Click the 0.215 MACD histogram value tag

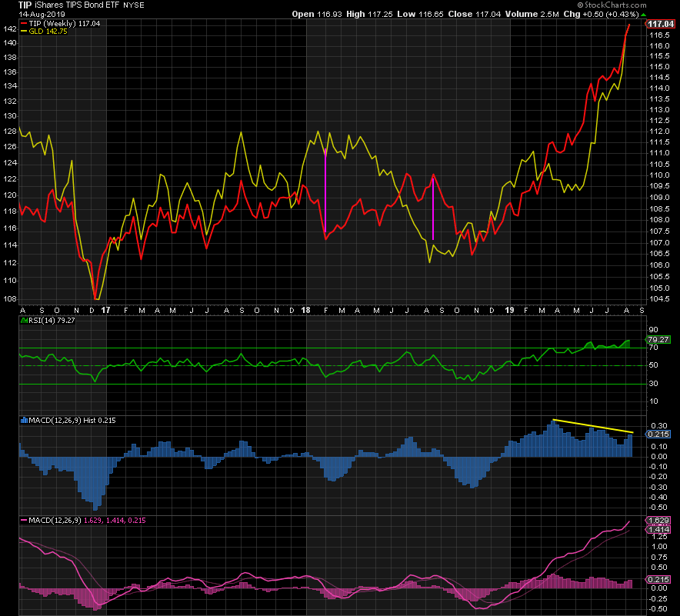(658, 435)
